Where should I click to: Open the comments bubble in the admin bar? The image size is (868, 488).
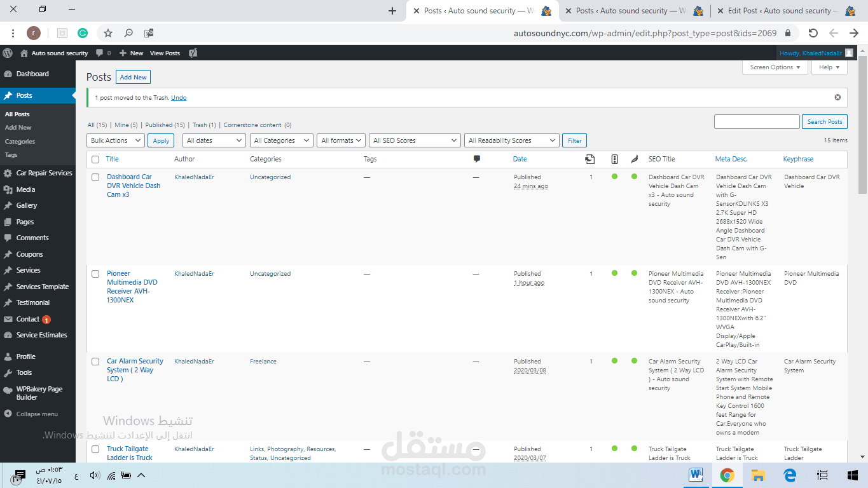(103, 53)
